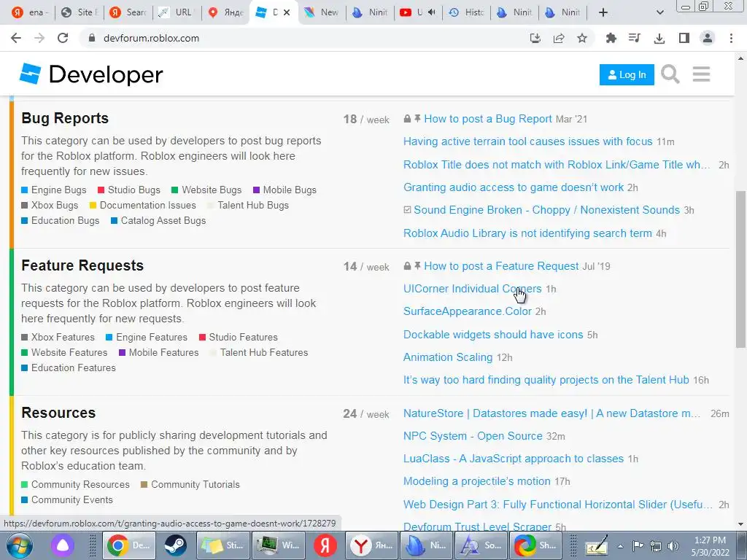Open Xbox Bugs subcategory
Image resolution: width=747 pixels, height=560 pixels.
pos(50,205)
